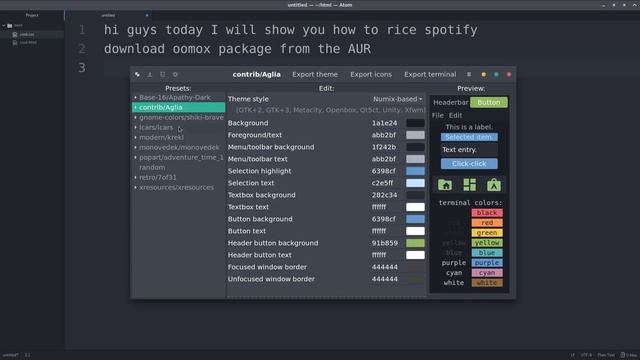Click the Selected item preview row
Screen dimensions: 640x360
pyautogui.click(x=469, y=137)
